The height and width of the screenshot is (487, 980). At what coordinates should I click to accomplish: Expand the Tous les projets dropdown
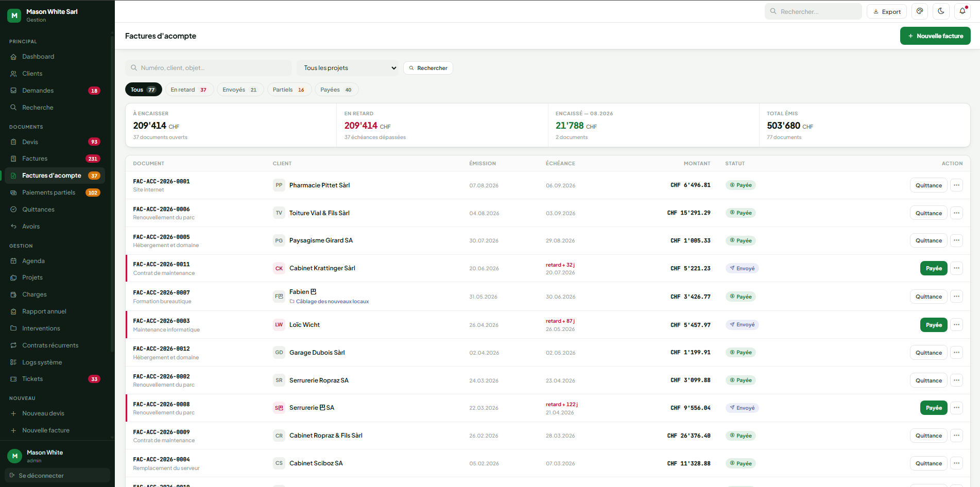pos(348,68)
